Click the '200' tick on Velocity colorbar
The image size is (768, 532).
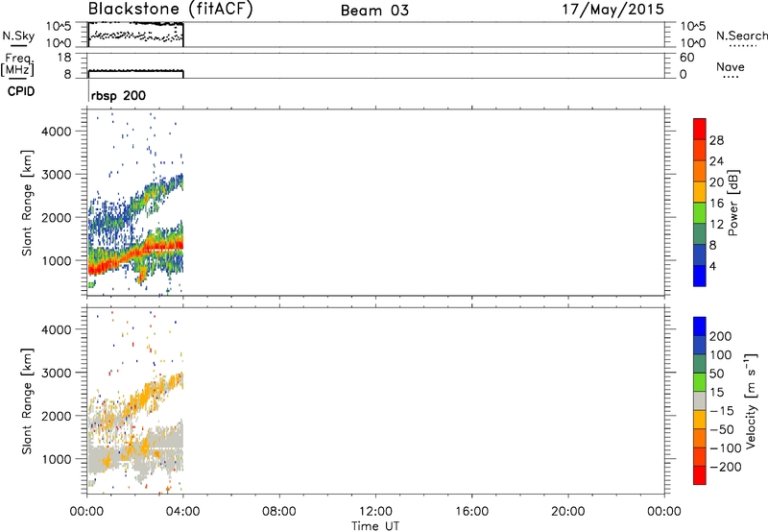tap(721, 336)
